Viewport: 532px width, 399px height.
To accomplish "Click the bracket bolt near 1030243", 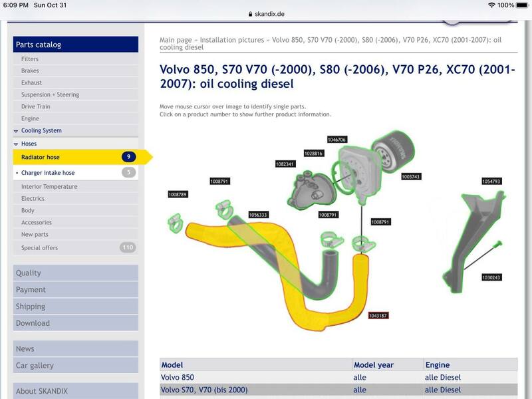I will coord(498,243).
